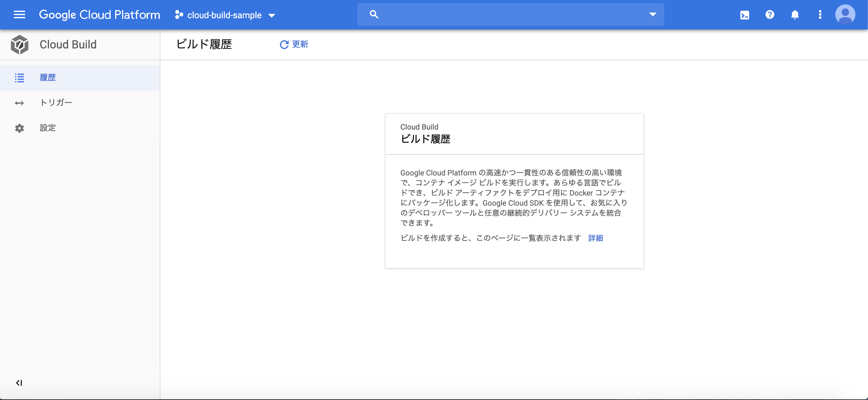Open the 詳細 details link
The width and height of the screenshot is (868, 400).
595,238
